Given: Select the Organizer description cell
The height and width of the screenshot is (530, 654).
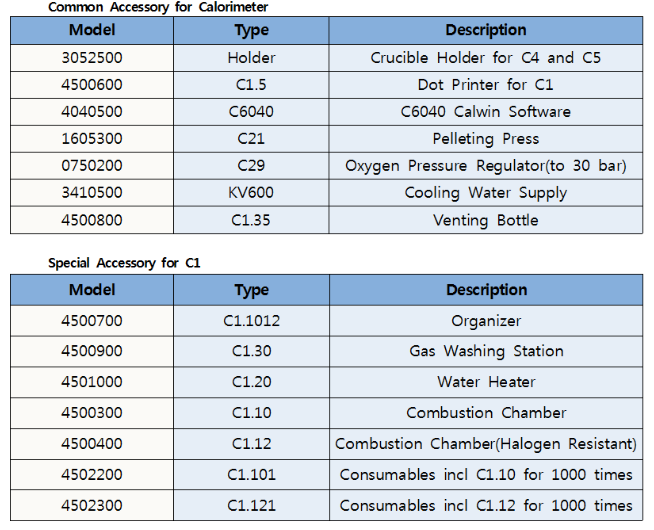Looking at the screenshot, I should tap(486, 321).
